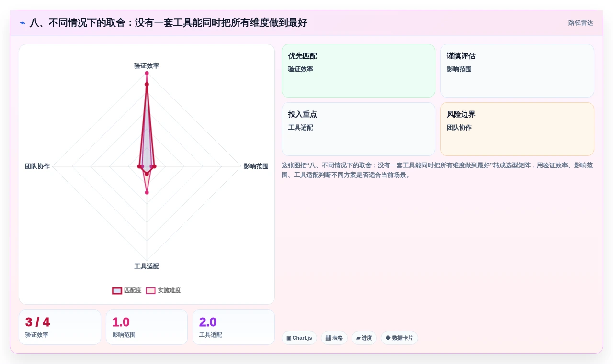Click the topmost radar point on 验证效率 axis

(x=147, y=73)
